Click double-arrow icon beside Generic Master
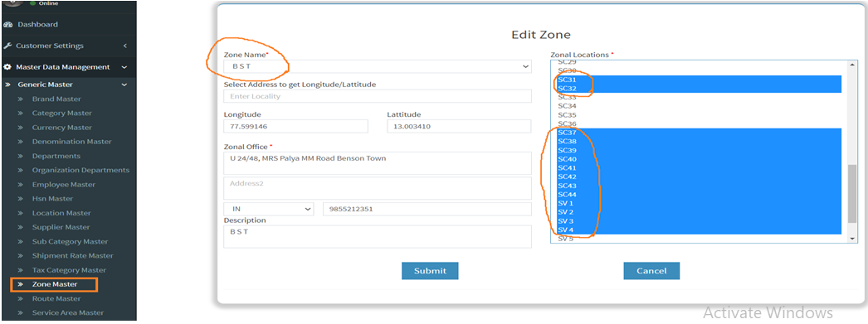Image resolution: width=868 pixels, height=324 pixels. (7, 85)
